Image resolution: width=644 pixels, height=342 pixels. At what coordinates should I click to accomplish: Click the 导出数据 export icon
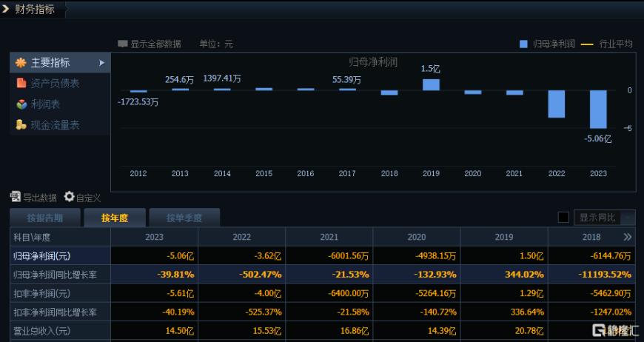16,197
